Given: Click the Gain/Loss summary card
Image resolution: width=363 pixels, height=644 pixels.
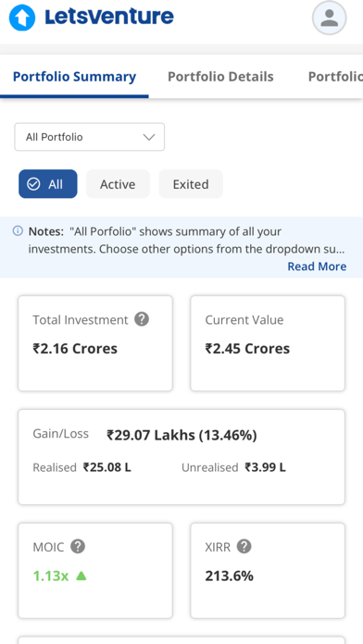Looking at the screenshot, I should (181, 457).
